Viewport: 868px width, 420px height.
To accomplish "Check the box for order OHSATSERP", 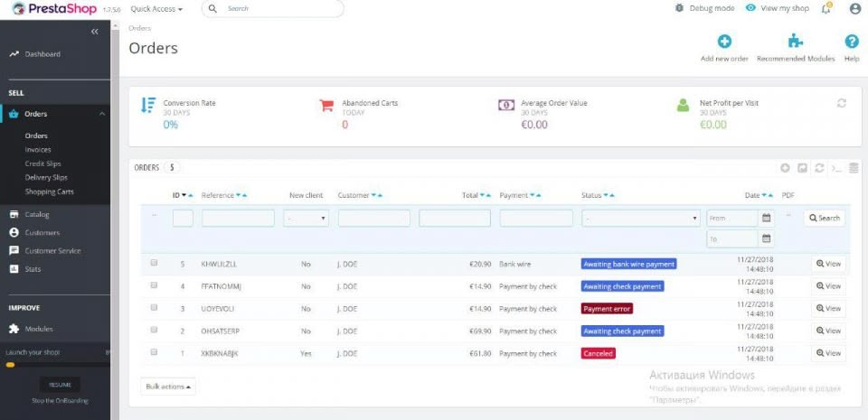I will (x=154, y=330).
